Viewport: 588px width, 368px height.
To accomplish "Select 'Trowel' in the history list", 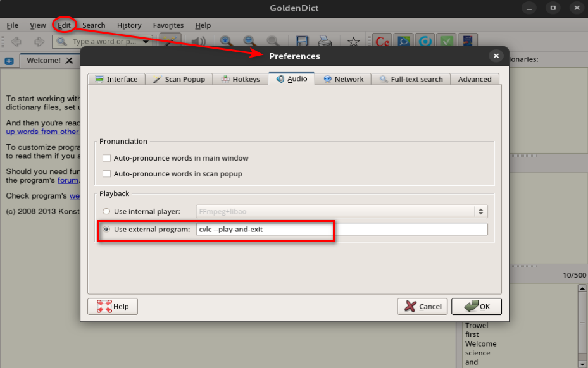I will (477, 325).
